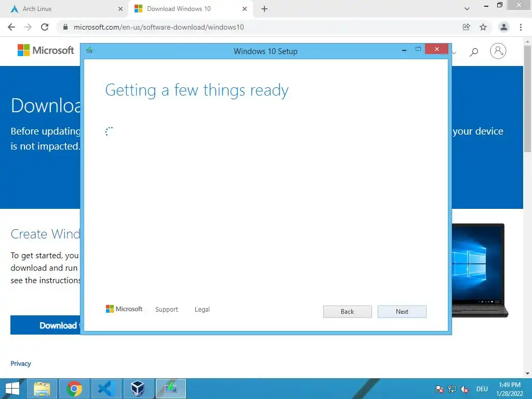The width and height of the screenshot is (532, 399).
Task: Share this page using the share icon
Action: pos(466,27)
